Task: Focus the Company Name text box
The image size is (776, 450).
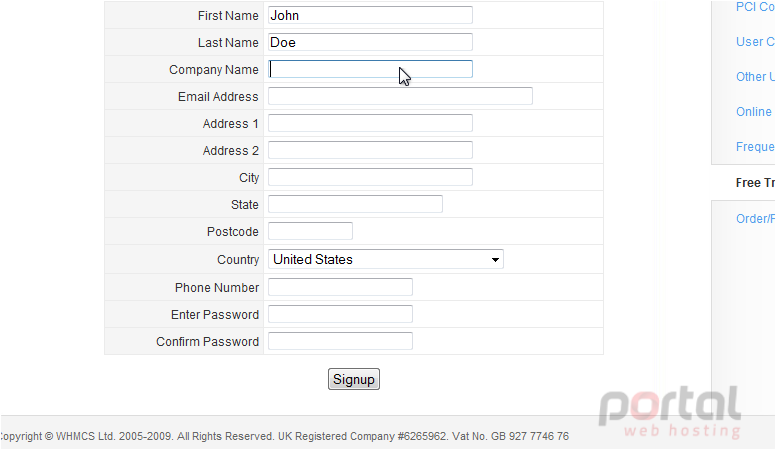Action: pyautogui.click(x=370, y=69)
